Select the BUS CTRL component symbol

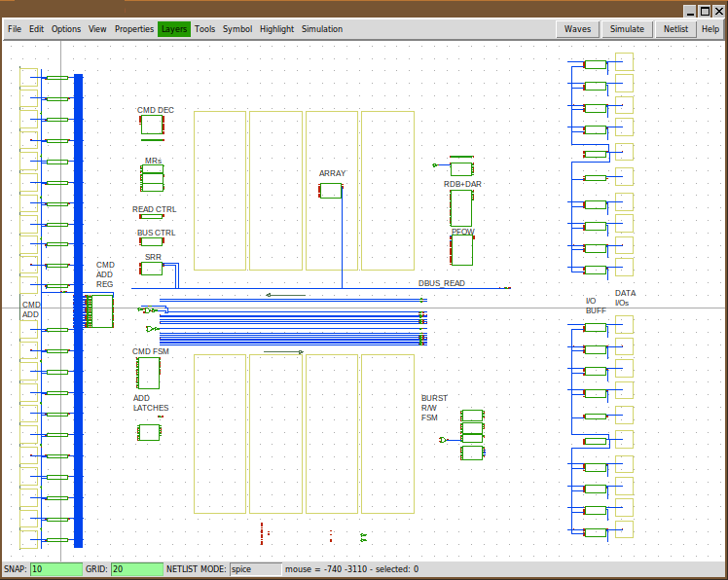pyautogui.click(x=151, y=241)
